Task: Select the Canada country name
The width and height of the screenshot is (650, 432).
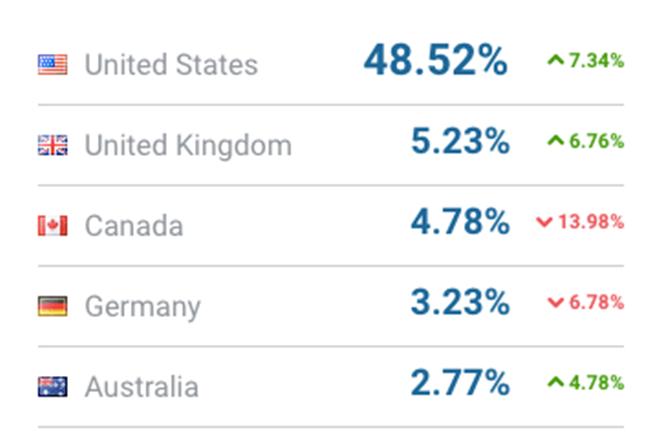Action: [134, 226]
